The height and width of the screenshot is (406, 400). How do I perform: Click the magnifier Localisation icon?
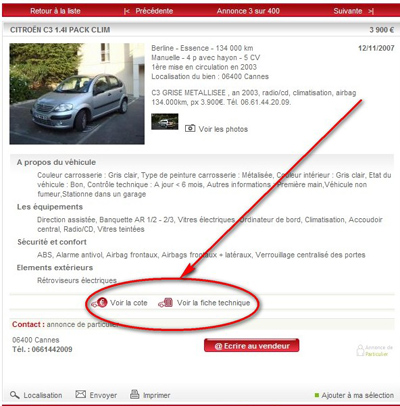(x=15, y=395)
